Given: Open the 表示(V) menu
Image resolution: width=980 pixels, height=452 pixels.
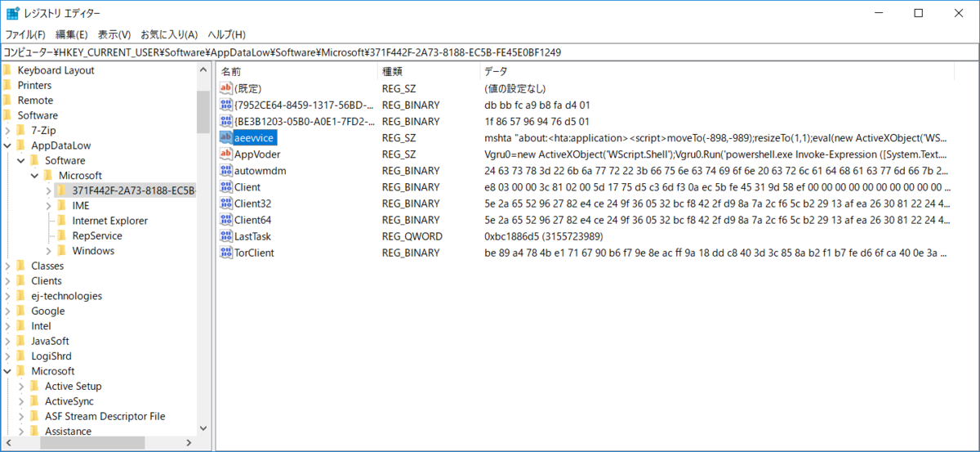Looking at the screenshot, I should point(114,34).
